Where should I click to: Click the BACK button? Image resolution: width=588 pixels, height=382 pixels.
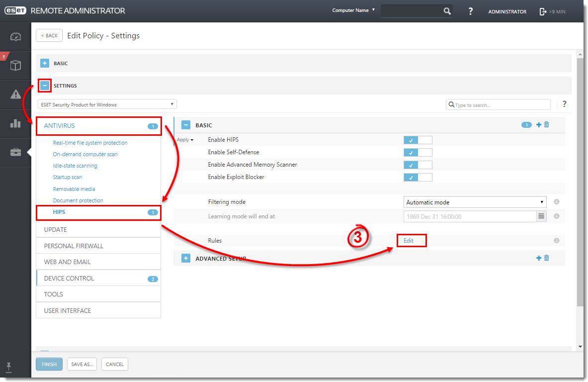click(49, 36)
